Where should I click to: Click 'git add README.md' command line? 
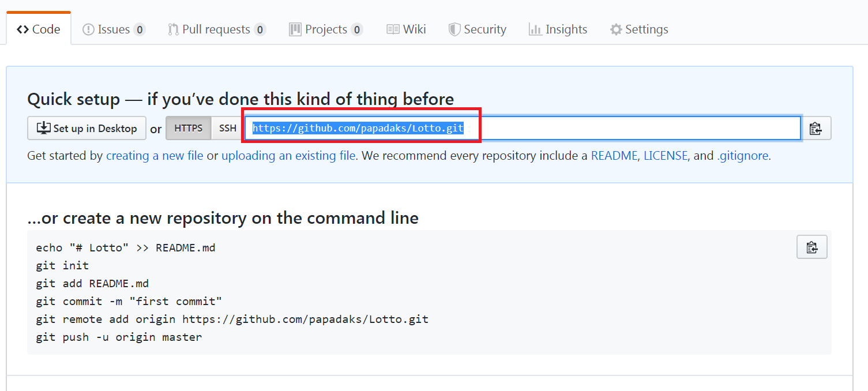[92, 283]
